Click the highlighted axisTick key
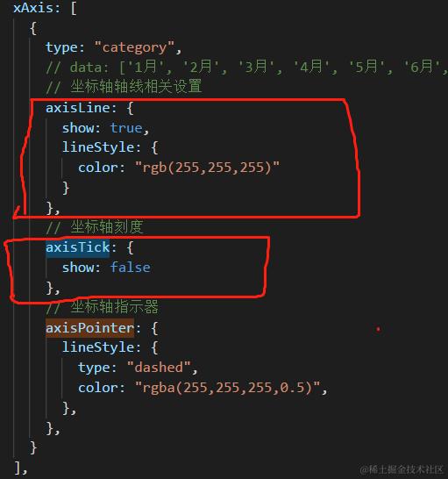Image resolution: width=448 pixels, height=479 pixels. coord(77,247)
